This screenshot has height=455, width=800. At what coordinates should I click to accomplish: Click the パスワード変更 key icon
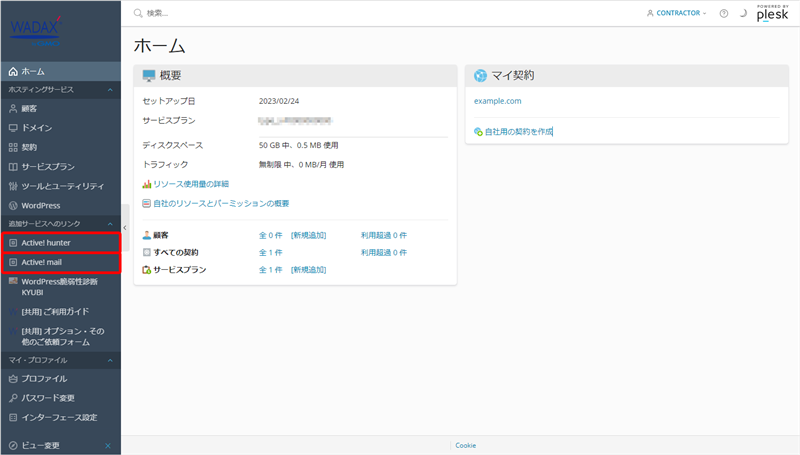(x=13, y=398)
